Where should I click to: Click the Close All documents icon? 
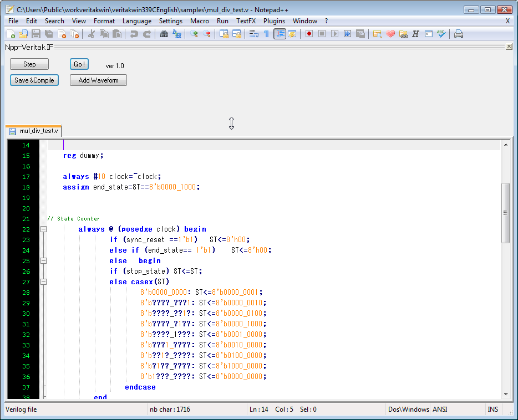(75, 34)
